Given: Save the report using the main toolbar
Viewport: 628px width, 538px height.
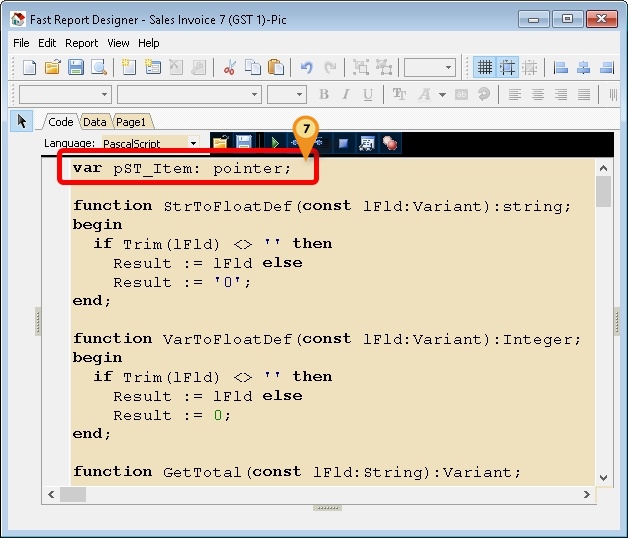Looking at the screenshot, I should click(x=75, y=68).
